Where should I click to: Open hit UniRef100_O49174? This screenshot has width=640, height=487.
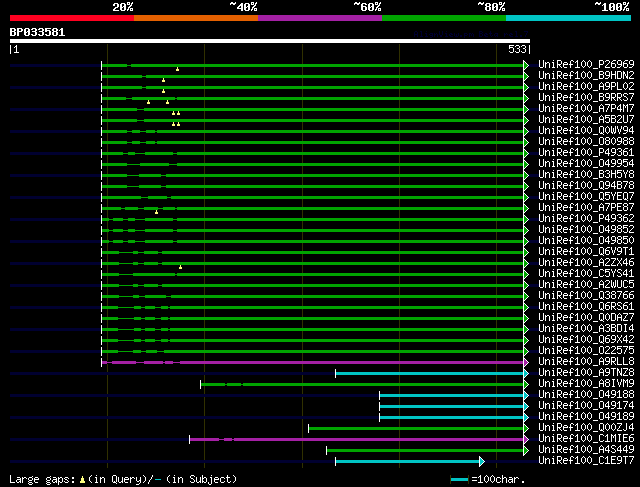[586, 406]
